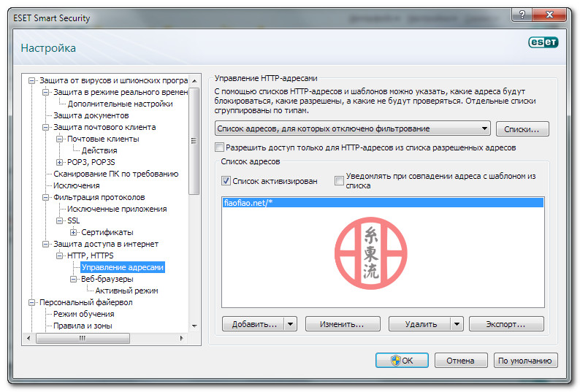Click the 'Экспорт...' button

click(x=506, y=324)
